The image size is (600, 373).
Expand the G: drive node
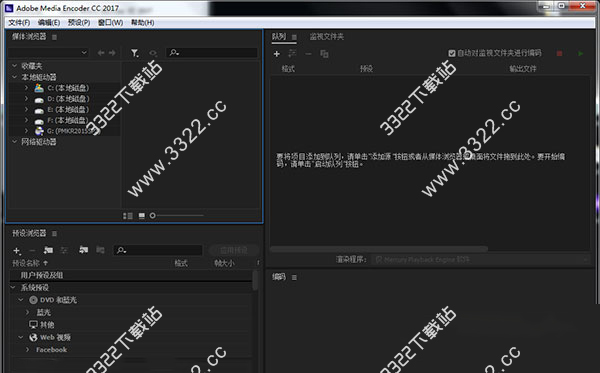26,131
